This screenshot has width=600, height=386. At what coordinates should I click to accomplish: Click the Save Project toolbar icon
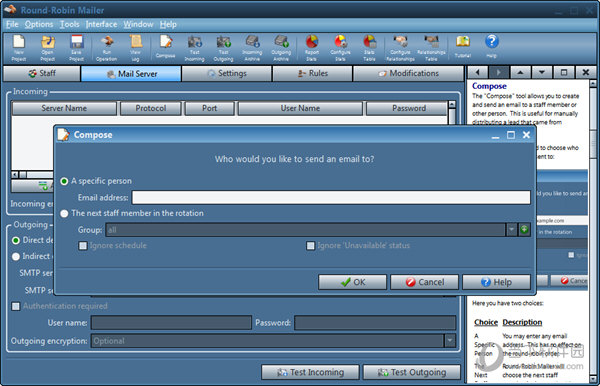(76, 48)
